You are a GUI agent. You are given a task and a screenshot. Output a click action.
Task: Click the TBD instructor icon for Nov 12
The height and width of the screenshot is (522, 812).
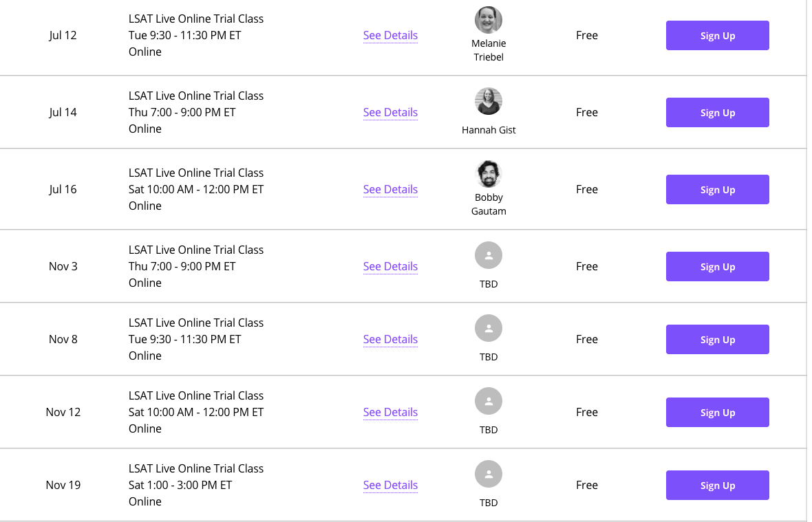(x=489, y=401)
